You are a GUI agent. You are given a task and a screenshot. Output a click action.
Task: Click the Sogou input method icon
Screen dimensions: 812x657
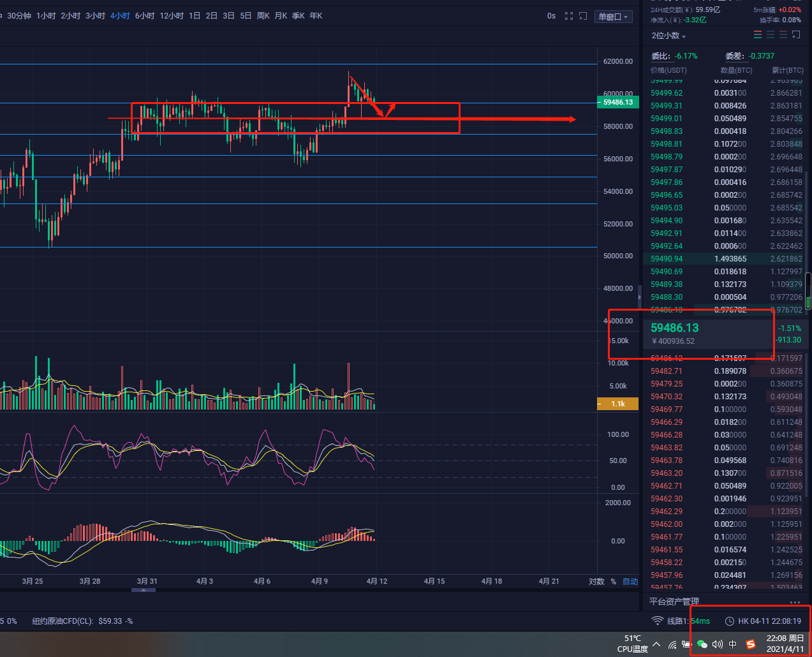click(x=751, y=644)
